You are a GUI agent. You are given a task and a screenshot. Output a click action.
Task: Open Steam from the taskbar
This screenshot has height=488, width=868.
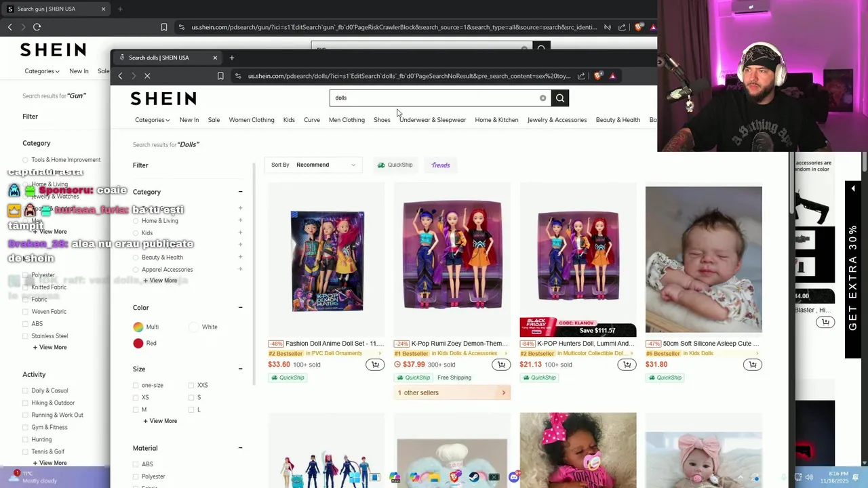tap(474, 477)
